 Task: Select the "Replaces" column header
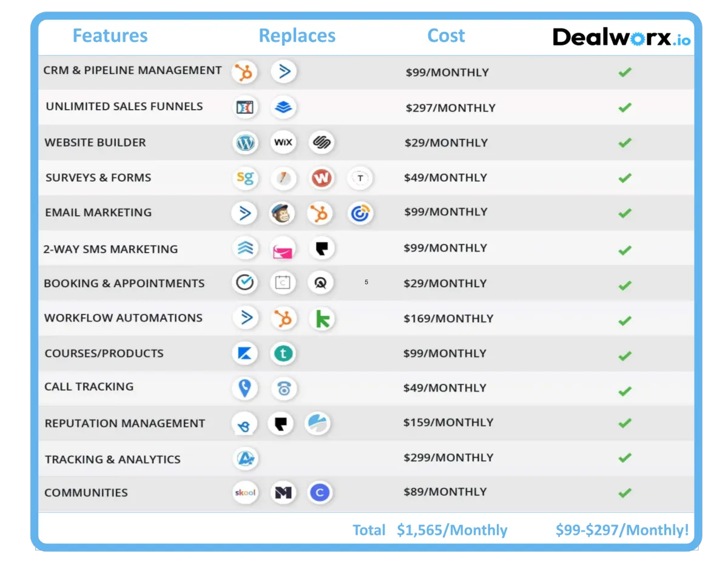click(297, 36)
